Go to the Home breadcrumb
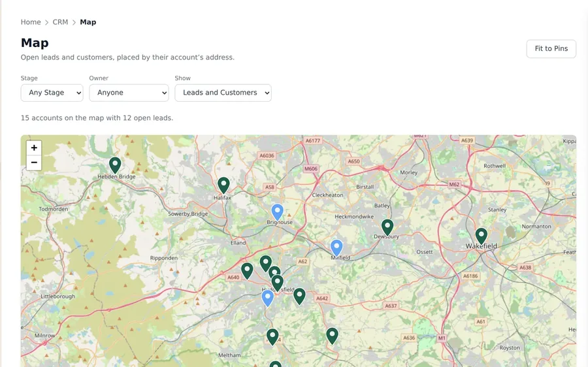This screenshot has height=367, width=588. tap(31, 22)
